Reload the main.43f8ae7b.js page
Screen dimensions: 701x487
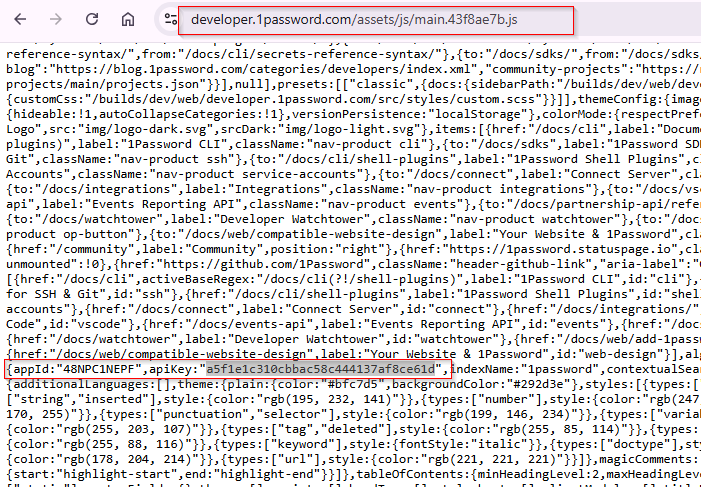click(x=92, y=20)
